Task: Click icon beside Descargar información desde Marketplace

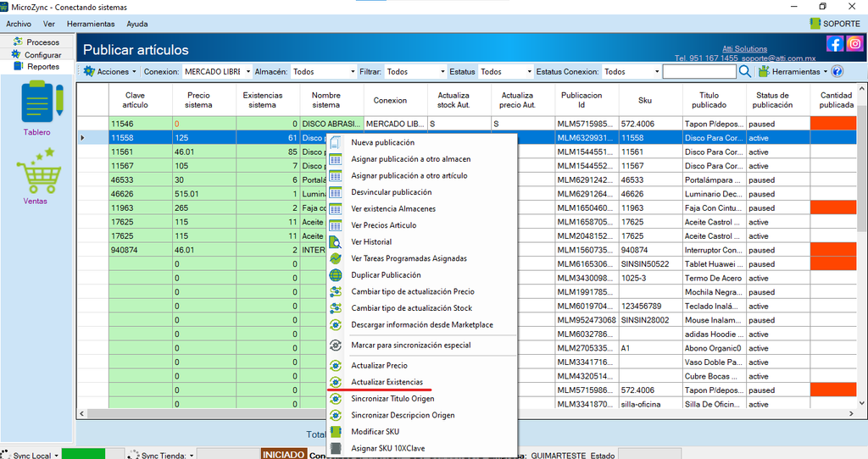Action: coord(336,325)
